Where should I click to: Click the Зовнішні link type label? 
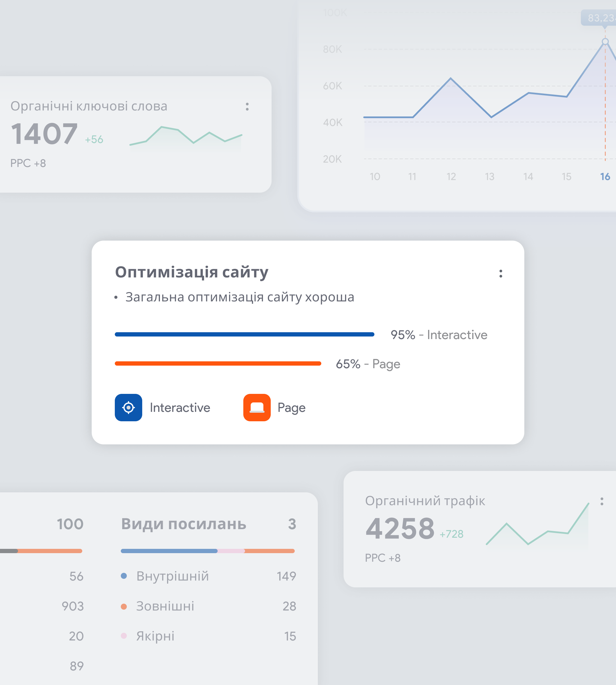click(x=165, y=606)
